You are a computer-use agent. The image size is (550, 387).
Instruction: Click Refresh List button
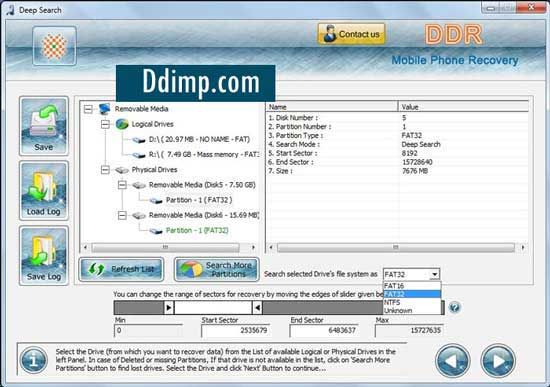(x=121, y=269)
